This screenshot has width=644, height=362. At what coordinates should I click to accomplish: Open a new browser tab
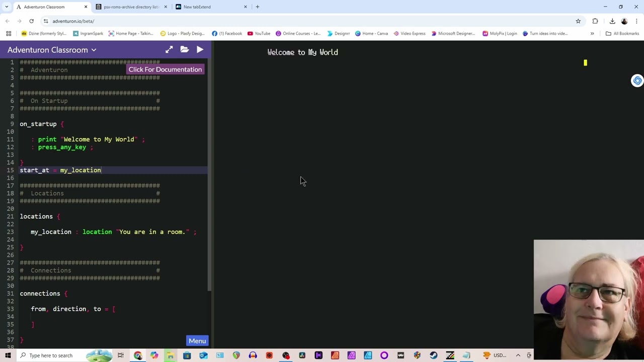pyautogui.click(x=258, y=7)
